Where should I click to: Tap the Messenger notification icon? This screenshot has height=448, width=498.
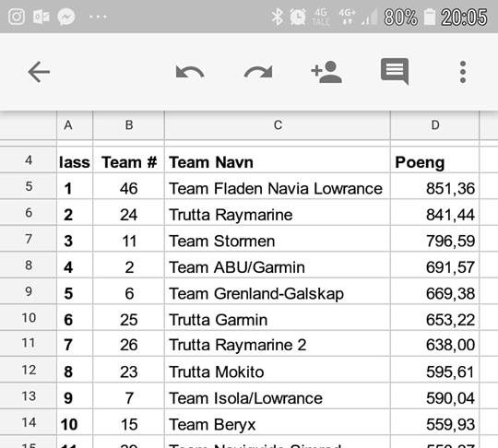click(66, 17)
